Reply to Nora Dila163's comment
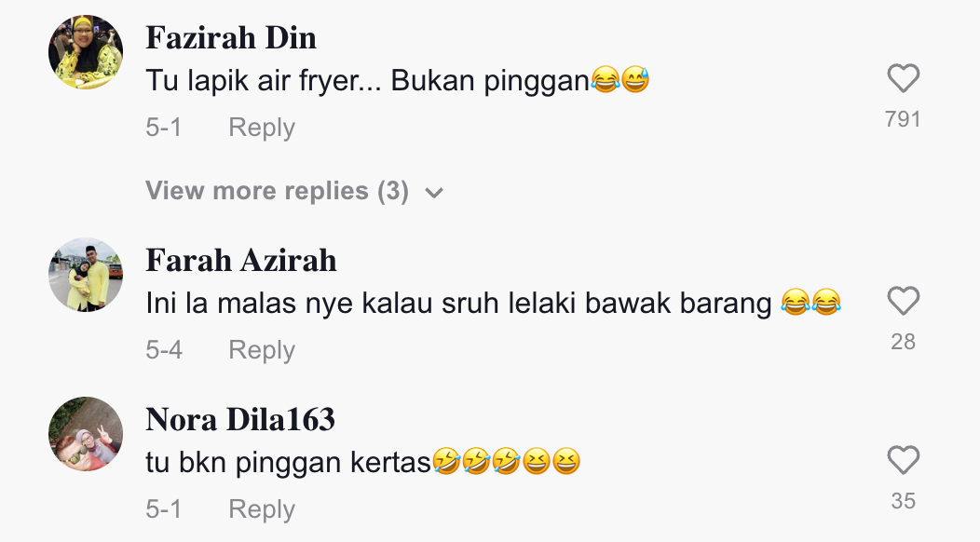The height and width of the screenshot is (542, 980). tap(261, 509)
